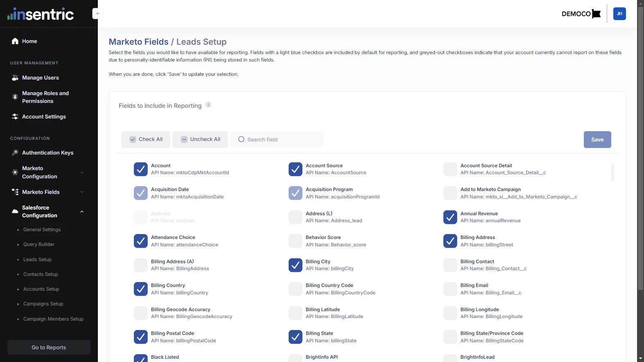Uncheck the Billing Address checkbox
This screenshot has width=644, height=362.
pyautogui.click(x=450, y=241)
